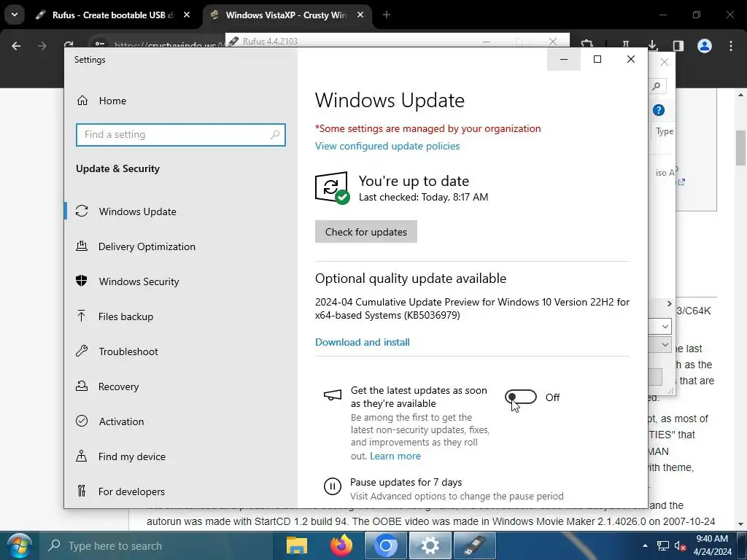Open browser tab search dropdown
This screenshot has width=747, height=560.
pyautogui.click(x=15, y=15)
